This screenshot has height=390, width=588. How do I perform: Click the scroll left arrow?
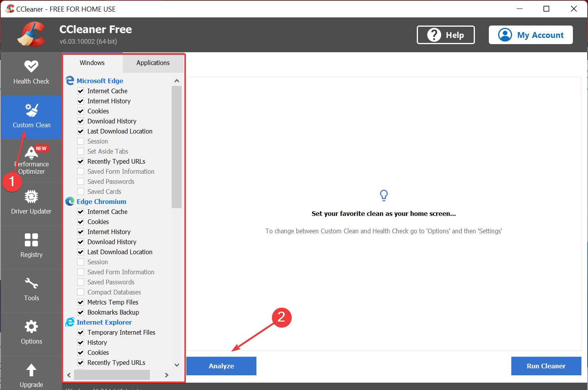69,375
